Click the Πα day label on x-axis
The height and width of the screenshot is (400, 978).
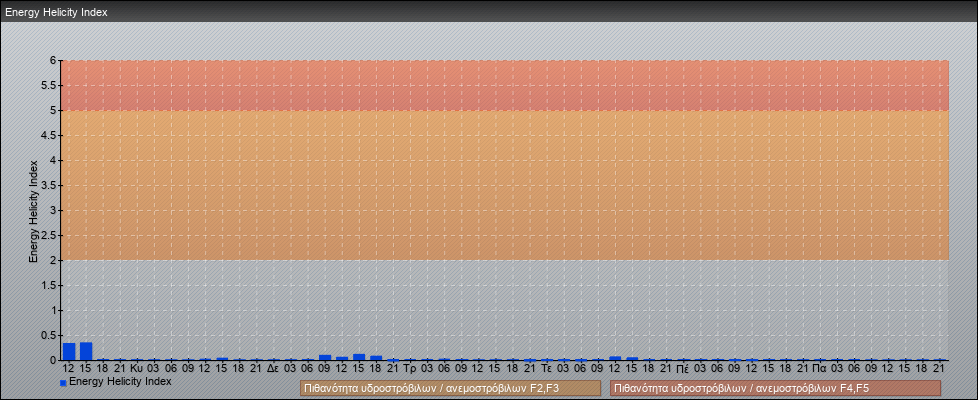click(820, 369)
